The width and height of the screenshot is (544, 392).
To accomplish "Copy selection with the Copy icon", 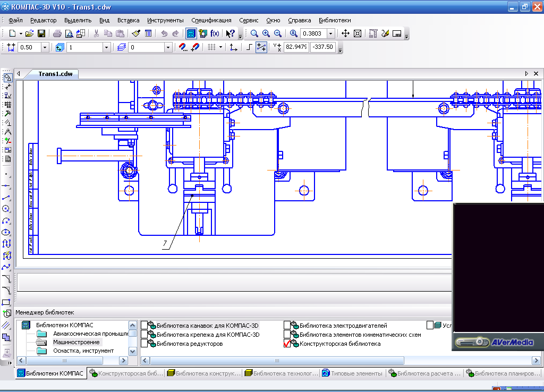I will coord(108,33).
